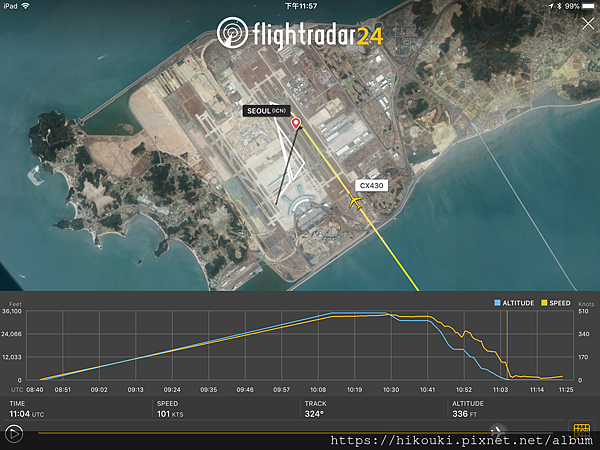Tap the Wi-Fi status icon

[x=26, y=6]
